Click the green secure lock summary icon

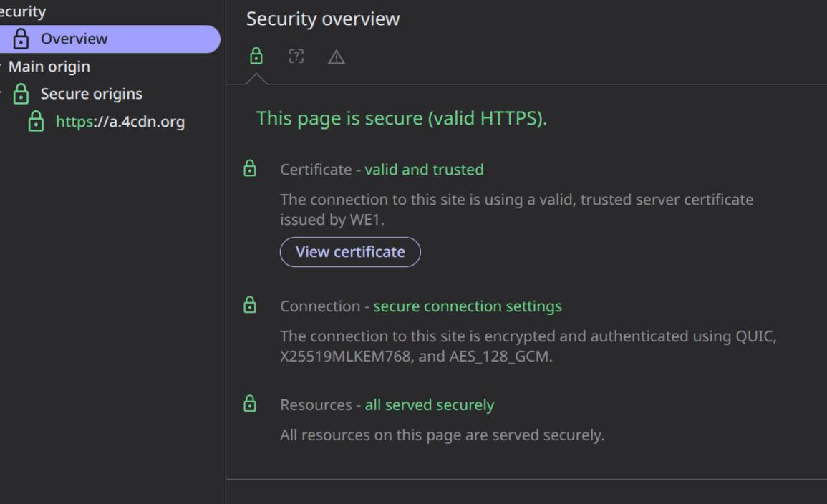pyautogui.click(x=256, y=56)
